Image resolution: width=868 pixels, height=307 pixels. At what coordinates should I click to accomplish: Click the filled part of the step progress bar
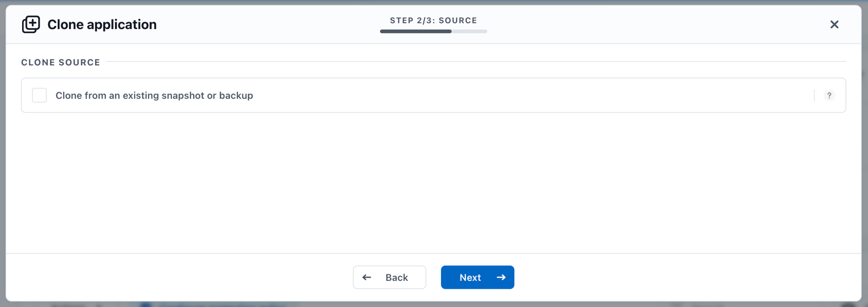point(415,32)
